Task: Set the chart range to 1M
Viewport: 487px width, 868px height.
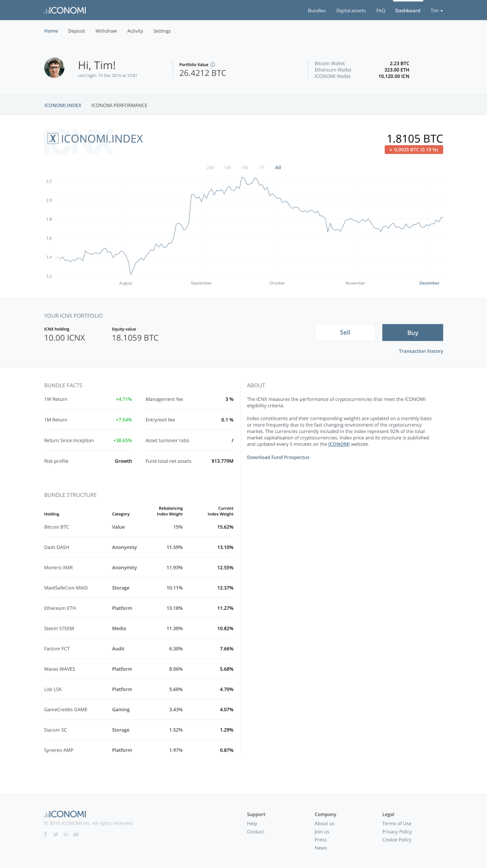Action: click(x=244, y=168)
